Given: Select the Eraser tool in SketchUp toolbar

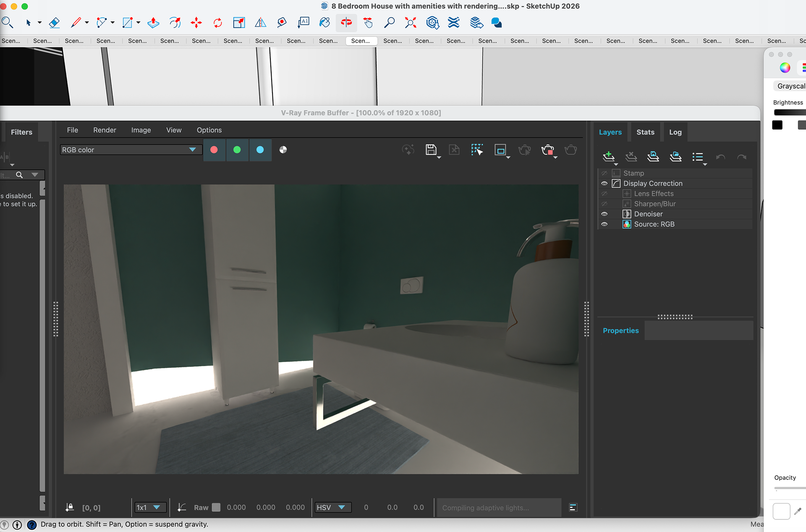Looking at the screenshot, I should pyautogui.click(x=55, y=23).
